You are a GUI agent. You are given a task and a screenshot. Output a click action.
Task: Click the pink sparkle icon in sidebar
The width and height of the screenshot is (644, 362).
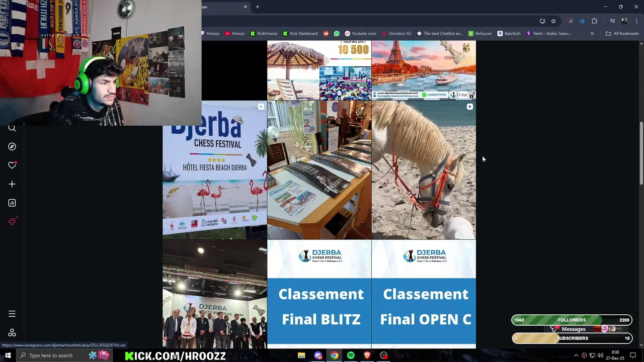pos(12,221)
